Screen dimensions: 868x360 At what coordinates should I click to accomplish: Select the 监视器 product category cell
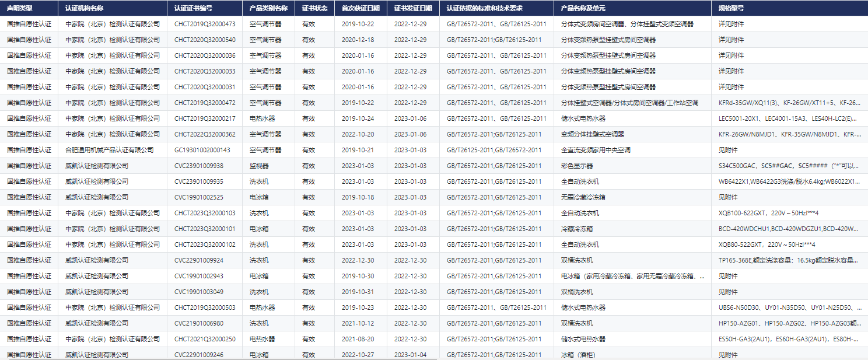tap(259, 166)
